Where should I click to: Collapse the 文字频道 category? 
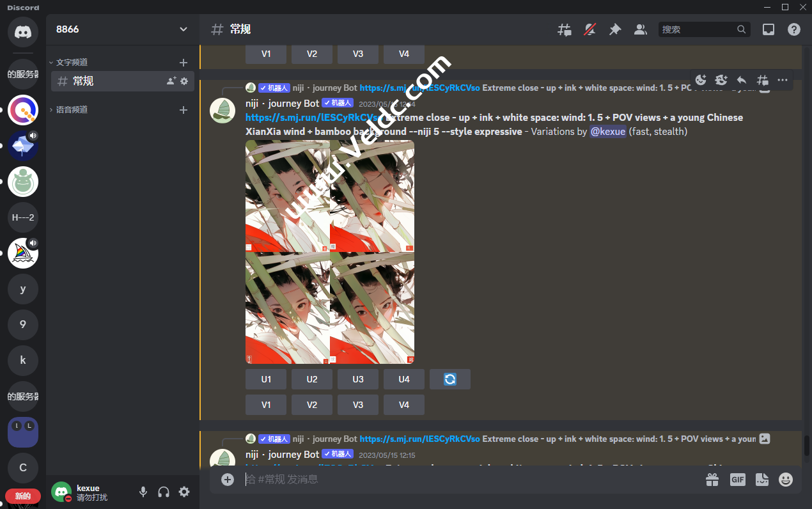pos(72,63)
